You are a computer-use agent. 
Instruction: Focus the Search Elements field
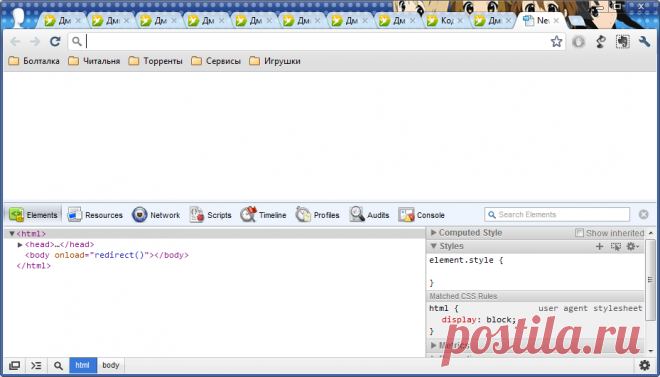tap(557, 215)
